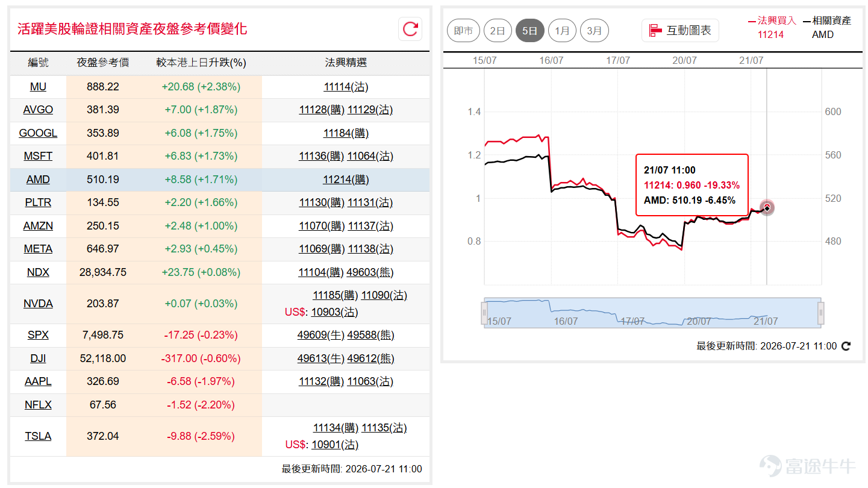Open the TSLA ticker link

tap(38, 436)
